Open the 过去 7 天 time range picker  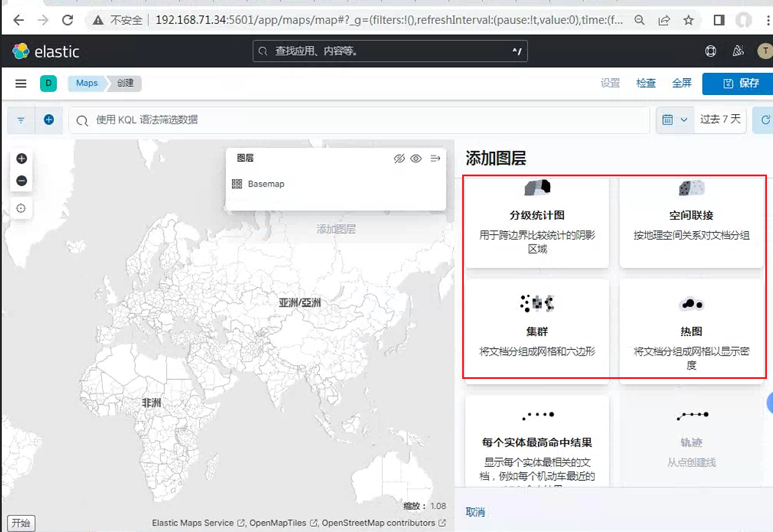(720, 120)
